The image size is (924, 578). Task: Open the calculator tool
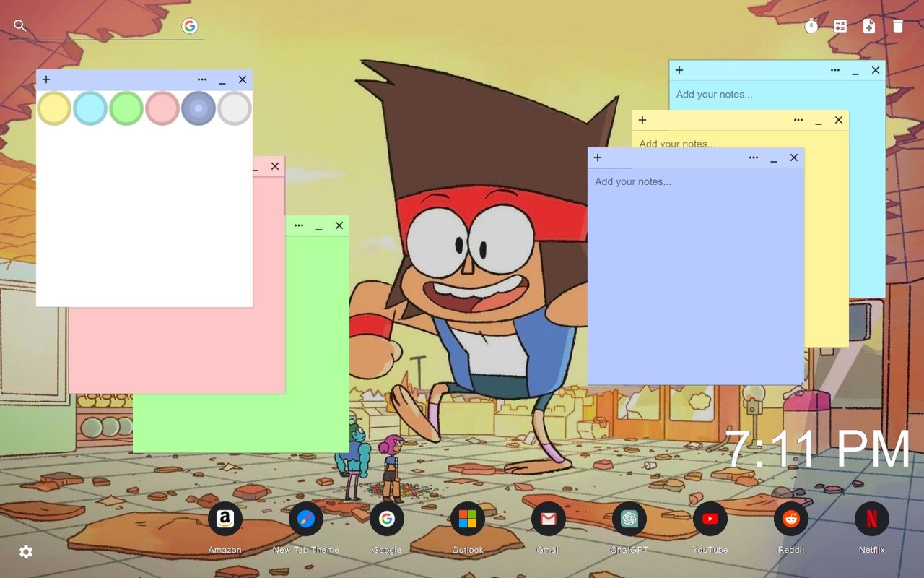click(x=840, y=26)
